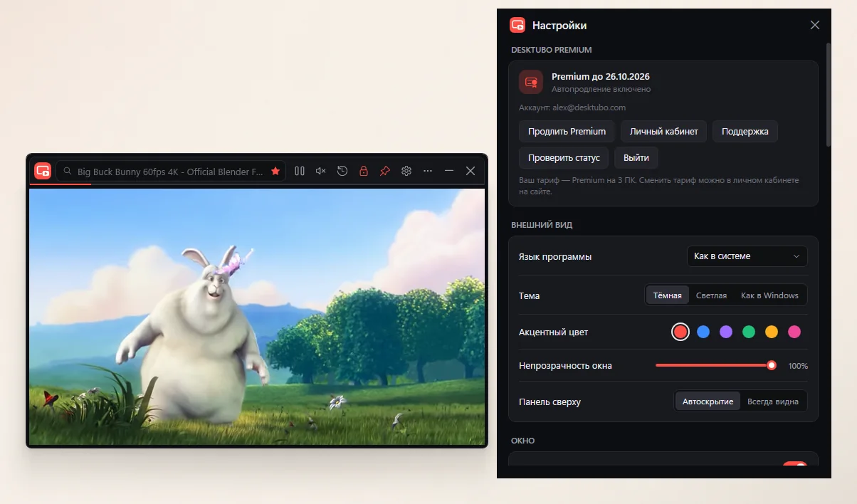Click the DeskTubo logo in the player toolbar

[43, 171]
